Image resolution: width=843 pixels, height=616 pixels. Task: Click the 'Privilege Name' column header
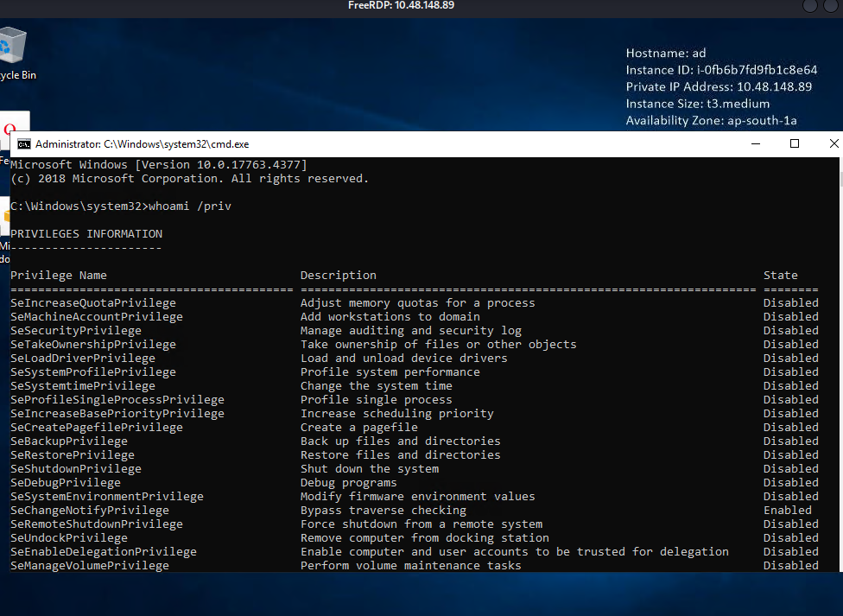[x=59, y=275]
